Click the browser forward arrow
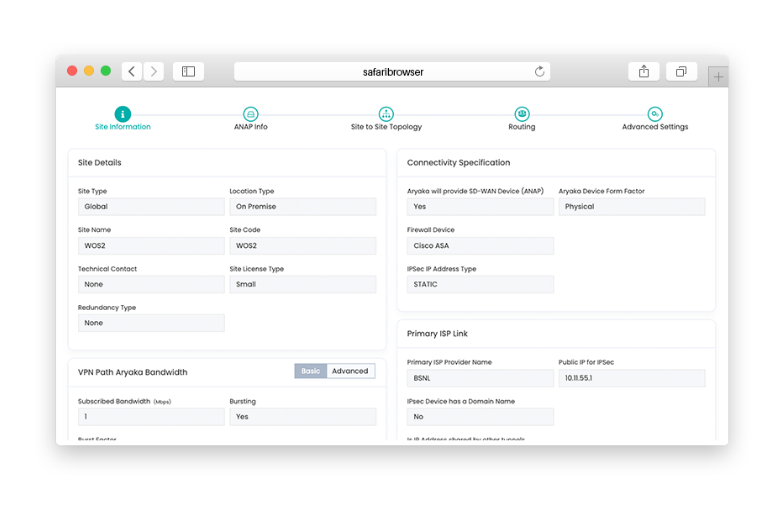782x521 pixels. pos(154,71)
